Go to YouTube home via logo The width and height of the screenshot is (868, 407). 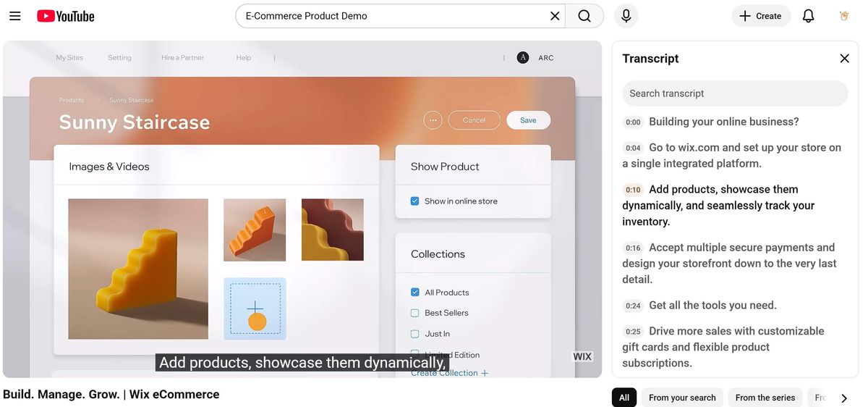[66, 16]
